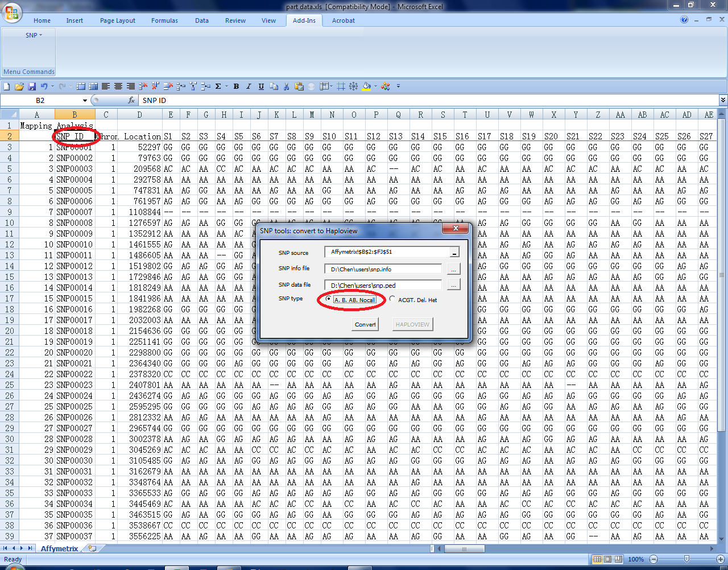Open the SNP menu dropdown
Screen dimensions: 728x570
click(34, 35)
